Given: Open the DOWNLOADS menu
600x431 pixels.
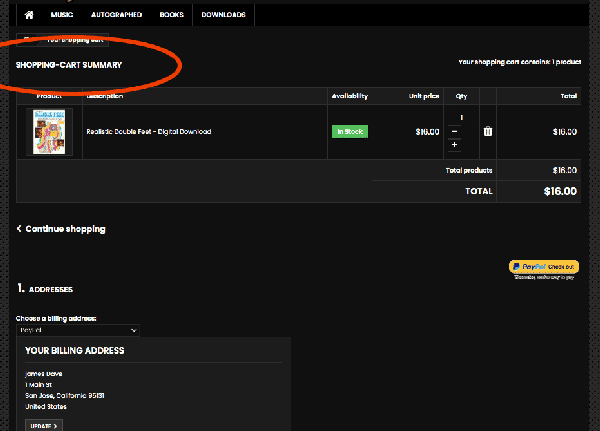Looking at the screenshot, I should tap(223, 15).
